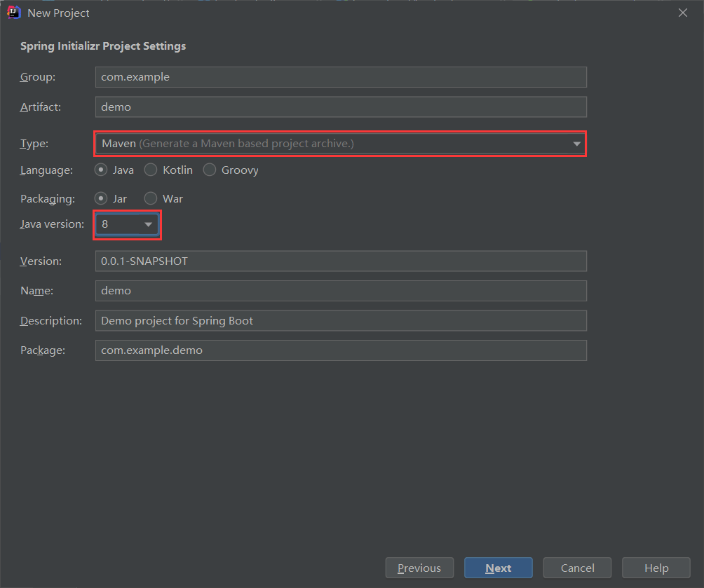Click the IntelliJ IDEA logo icon
Image resolution: width=704 pixels, height=588 pixels.
click(x=14, y=13)
